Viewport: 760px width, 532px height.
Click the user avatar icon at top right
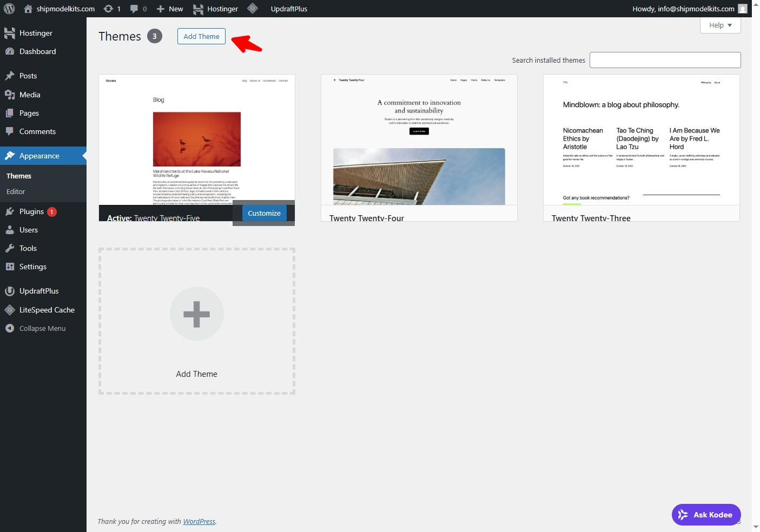743,9
